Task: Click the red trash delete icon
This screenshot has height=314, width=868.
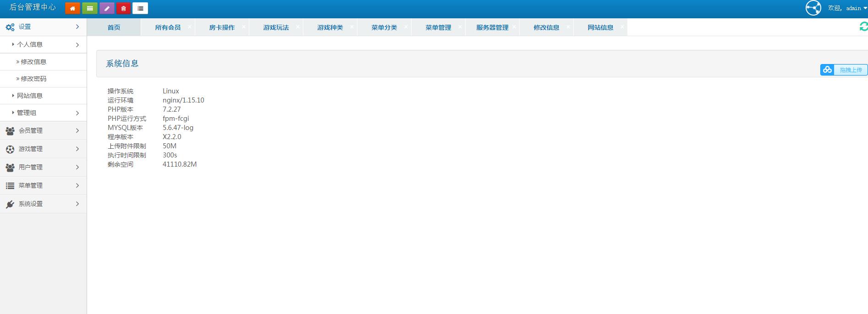Action: tap(123, 8)
